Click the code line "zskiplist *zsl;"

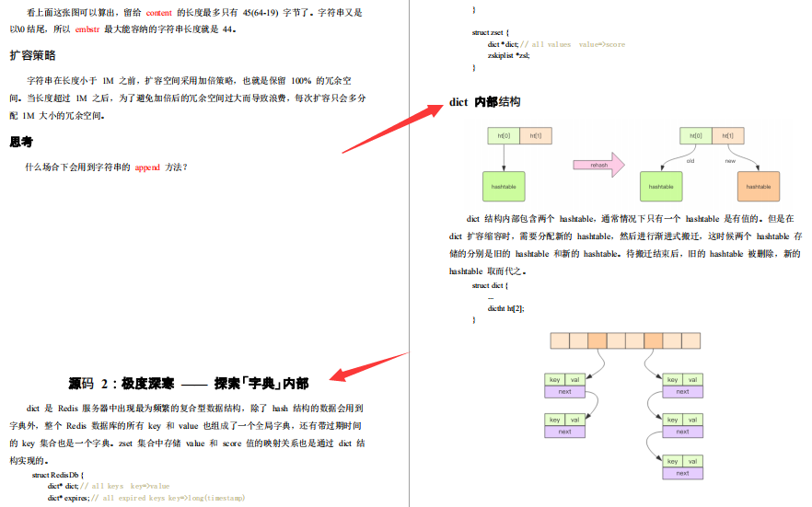point(508,56)
